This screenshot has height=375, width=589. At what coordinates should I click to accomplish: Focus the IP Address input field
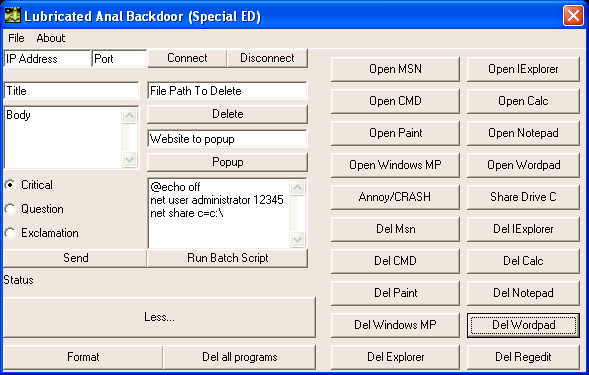tap(47, 59)
